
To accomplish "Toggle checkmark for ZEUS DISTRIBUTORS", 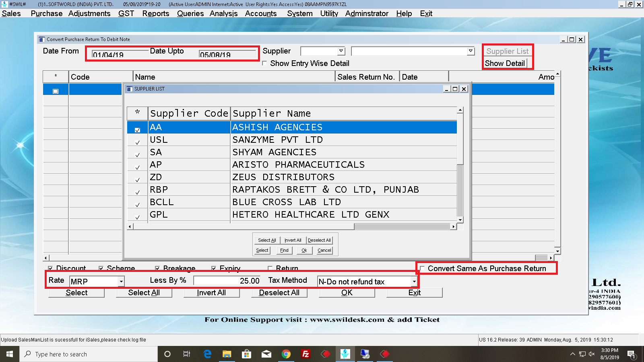I will 137,180.
